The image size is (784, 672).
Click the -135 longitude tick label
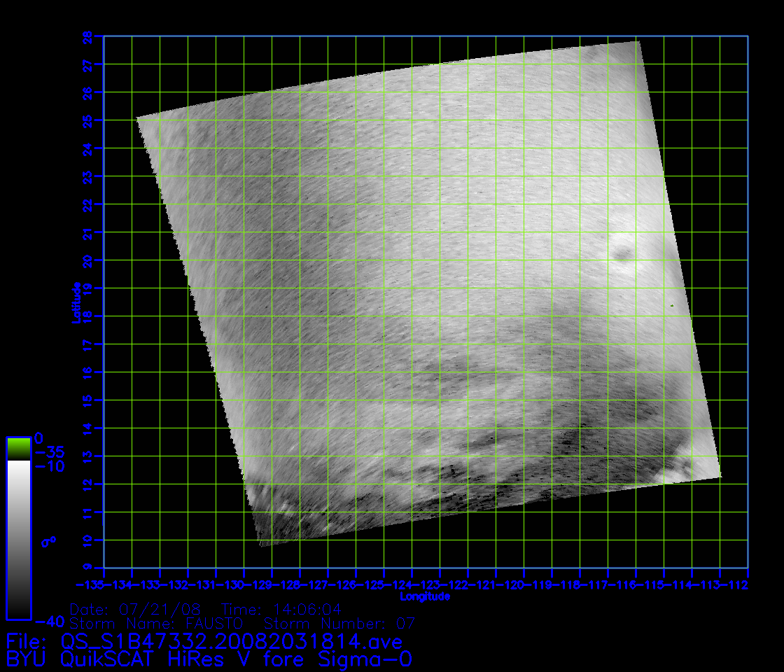point(90,584)
